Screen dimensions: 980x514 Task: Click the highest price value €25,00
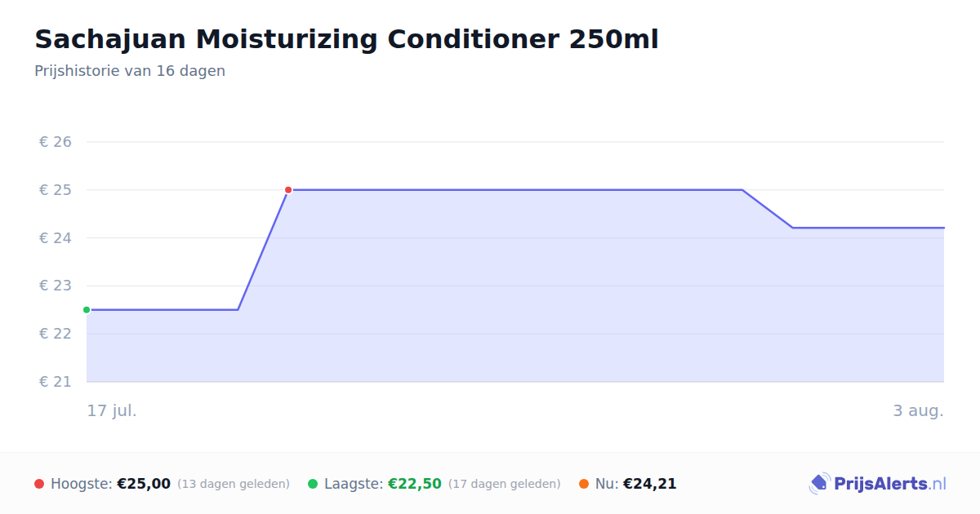click(144, 484)
